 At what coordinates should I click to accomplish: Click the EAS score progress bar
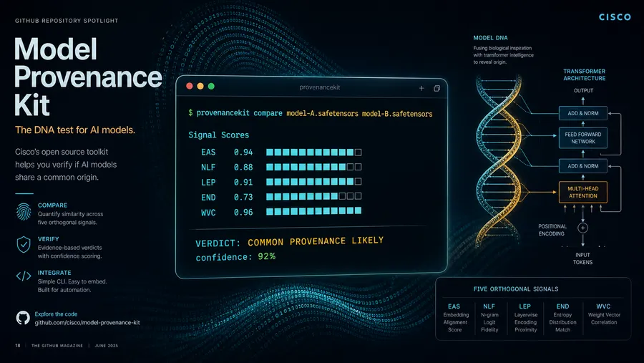tap(314, 152)
